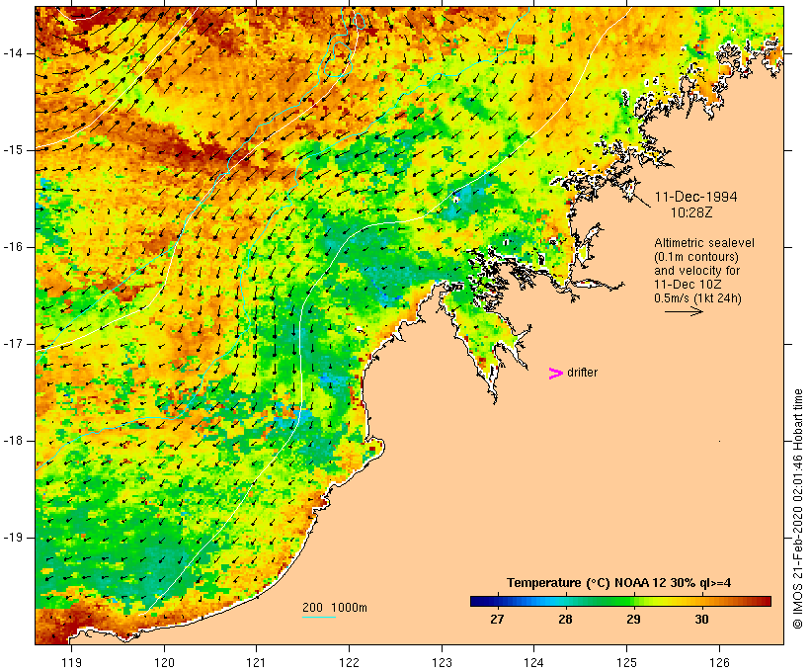The image size is (810, 672).
Task: Click the dark blue end of colorbar
Action: (478, 601)
